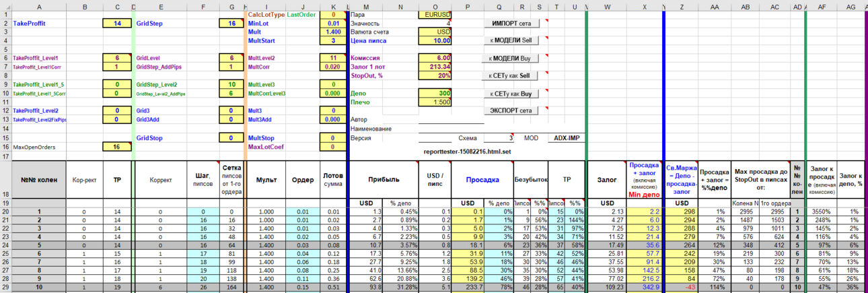The image size is (868, 293).
Task: Select the Цена пипса value 10.00
Action: pyautogui.click(x=435, y=40)
